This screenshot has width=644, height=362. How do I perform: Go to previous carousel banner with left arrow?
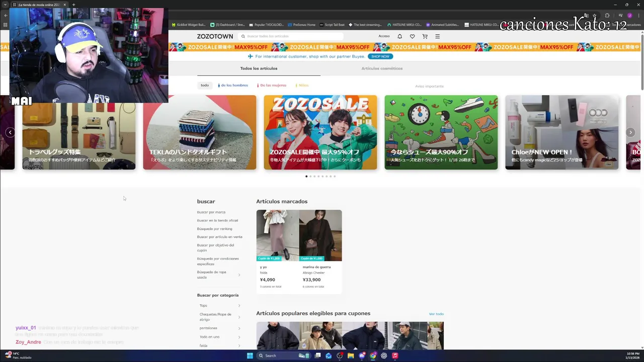[10, 132]
